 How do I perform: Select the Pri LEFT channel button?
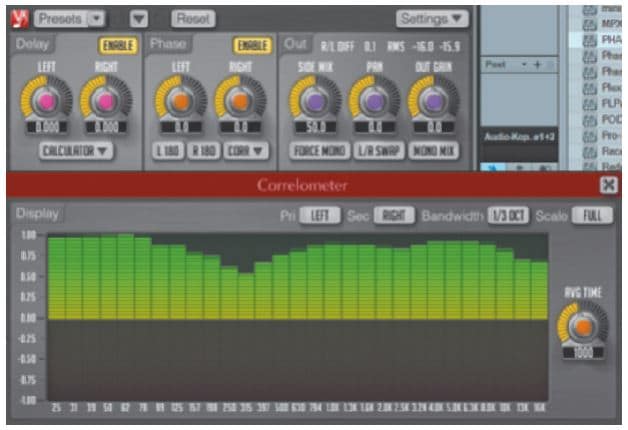coord(320,216)
